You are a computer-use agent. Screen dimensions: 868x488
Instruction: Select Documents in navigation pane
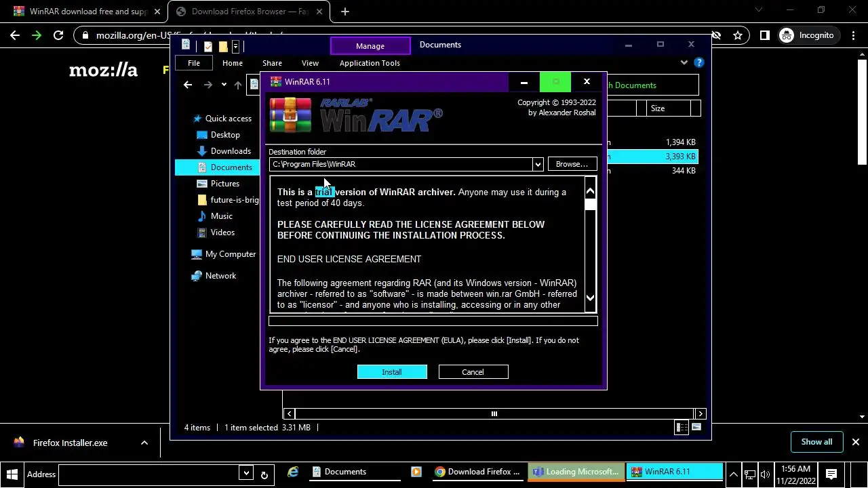click(225, 167)
